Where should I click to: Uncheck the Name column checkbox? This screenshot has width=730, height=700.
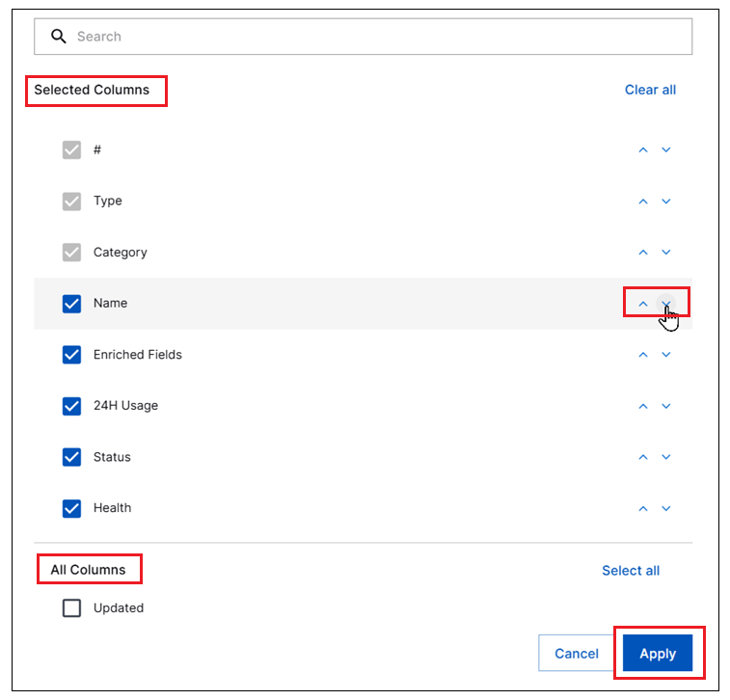[71, 304]
